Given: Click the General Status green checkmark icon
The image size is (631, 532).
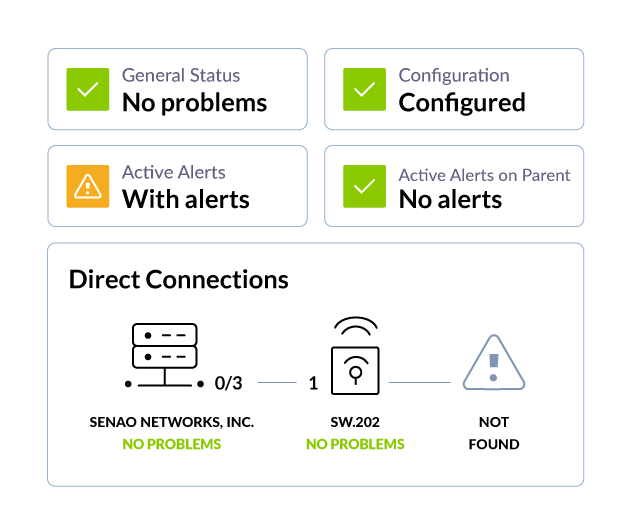Looking at the screenshot, I should 88,89.
